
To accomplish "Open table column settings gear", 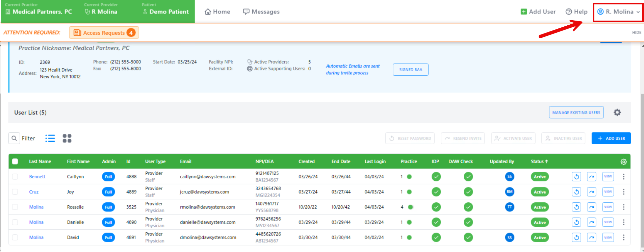I will tap(623, 162).
